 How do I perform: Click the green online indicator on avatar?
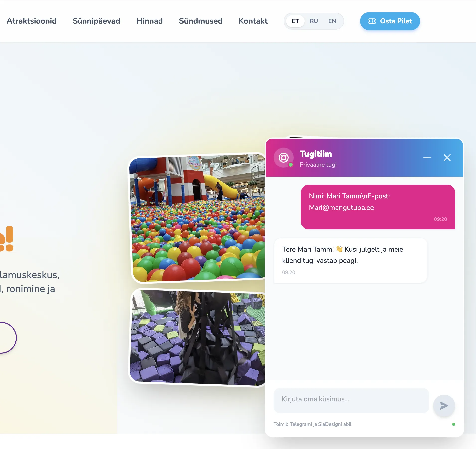coord(290,165)
